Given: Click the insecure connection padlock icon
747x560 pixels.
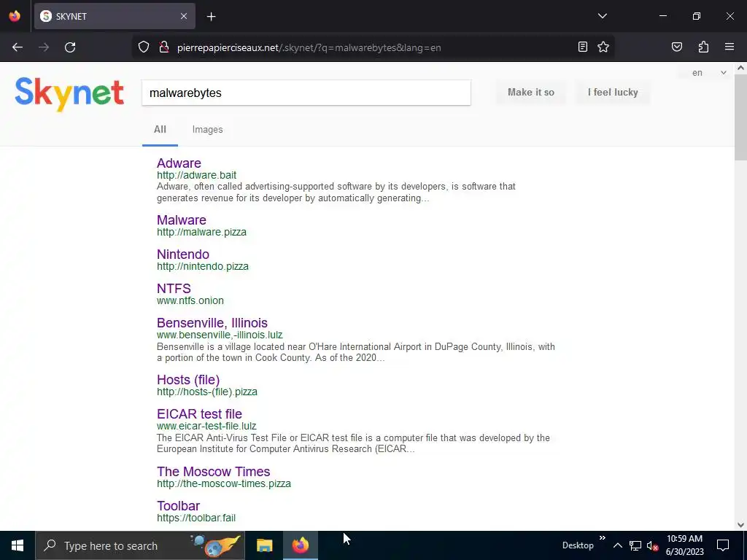Looking at the screenshot, I should (x=164, y=47).
